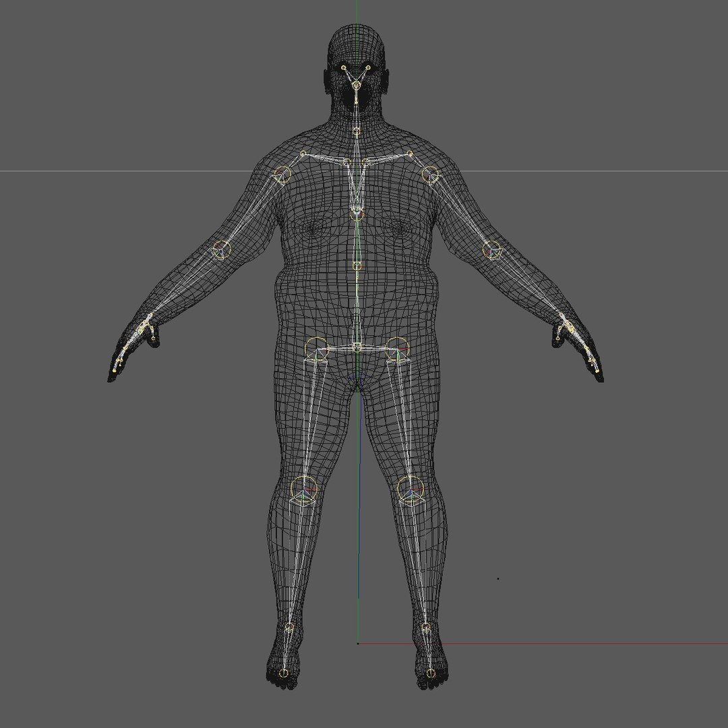728x728 pixels.
Task: Select ankle joint on the viewer's left foot
Action: tap(289, 628)
